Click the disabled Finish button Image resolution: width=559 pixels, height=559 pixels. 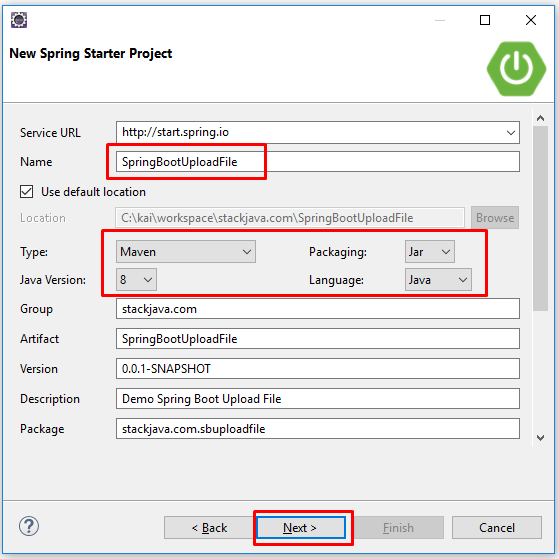click(399, 528)
